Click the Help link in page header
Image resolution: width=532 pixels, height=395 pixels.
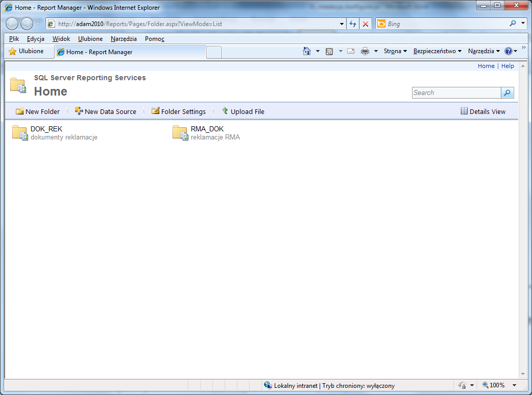tap(507, 66)
